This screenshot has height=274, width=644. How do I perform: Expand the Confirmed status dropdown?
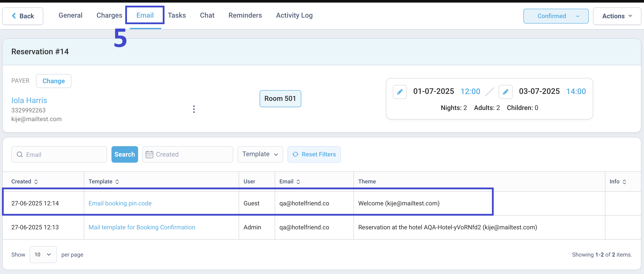point(556,16)
